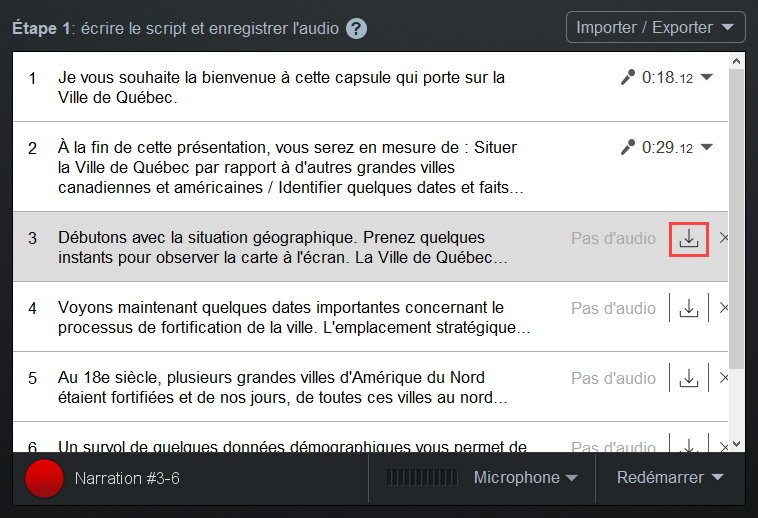
Task: Click the microphone icon on line 1
Action: tap(627, 77)
